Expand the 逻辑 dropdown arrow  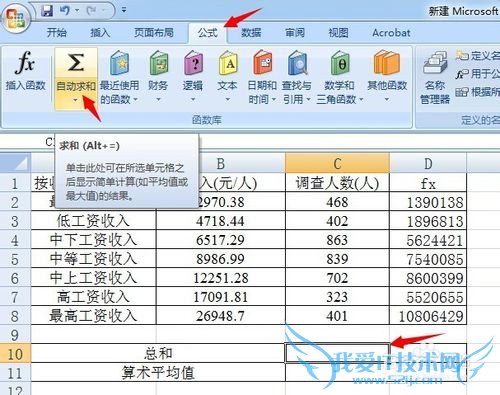[x=193, y=99]
